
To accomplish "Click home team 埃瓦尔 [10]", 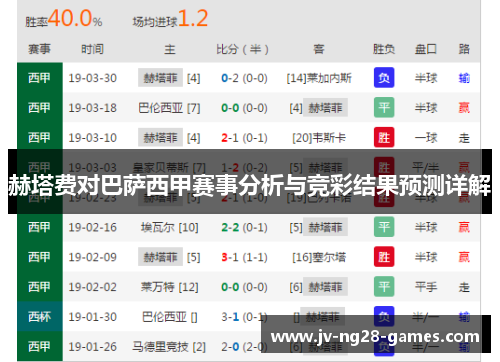I will pos(169,227).
